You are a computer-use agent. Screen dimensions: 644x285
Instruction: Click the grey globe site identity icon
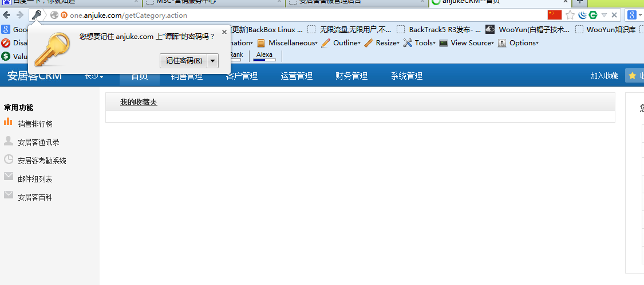point(54,15)
